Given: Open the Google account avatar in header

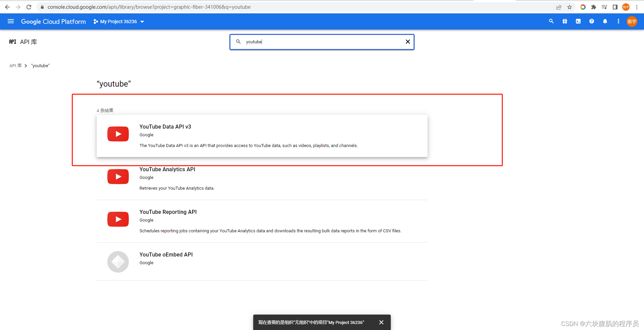Looking at the screenshot, I should coord(632,21).
